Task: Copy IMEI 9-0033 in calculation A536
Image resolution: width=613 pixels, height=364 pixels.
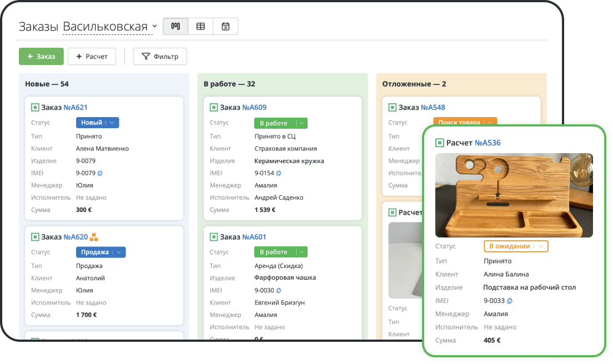Action: [510, 301]
